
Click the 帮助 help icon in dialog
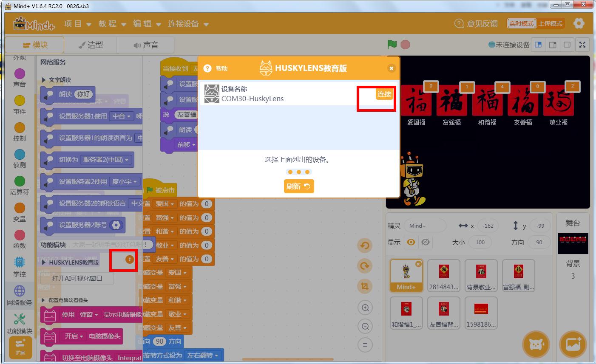pyautogui.click(x=207, y=68)
